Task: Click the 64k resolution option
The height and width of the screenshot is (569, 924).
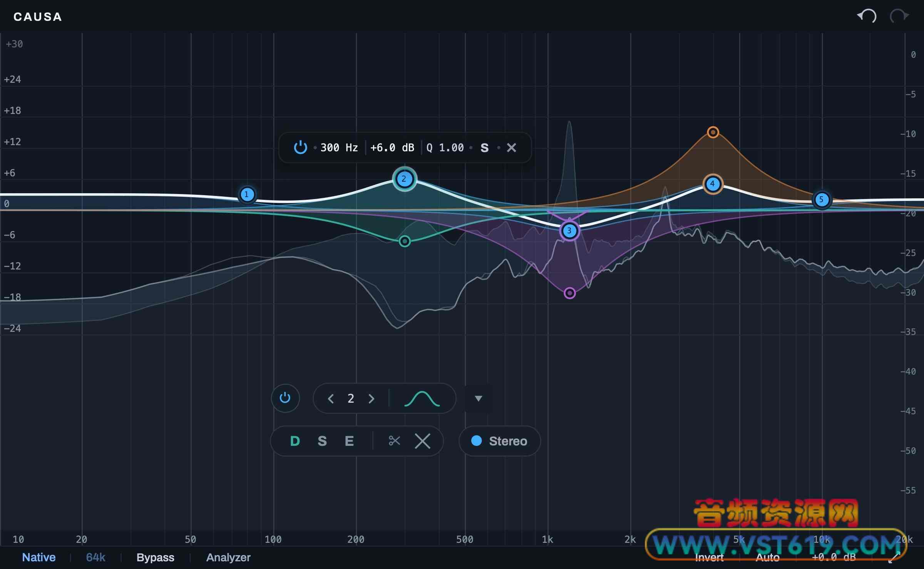Action: click(x=95, y=557)
